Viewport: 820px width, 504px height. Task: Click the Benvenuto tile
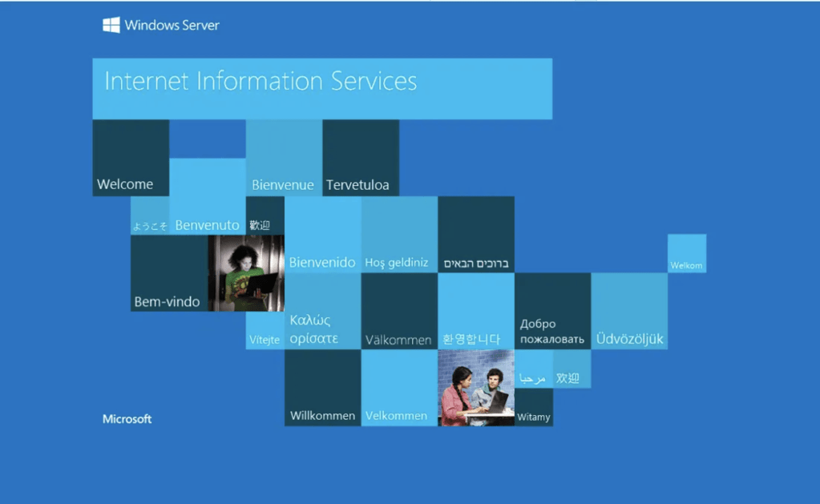tap(207, 224)
